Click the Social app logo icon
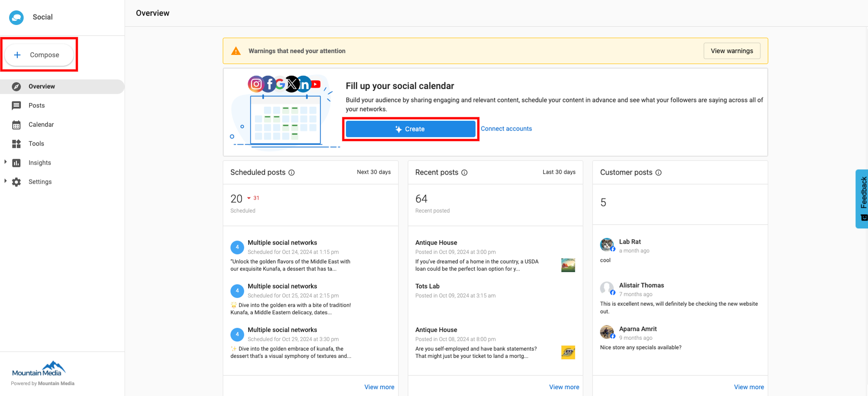 pyautogui.click(x=16, y=17)
